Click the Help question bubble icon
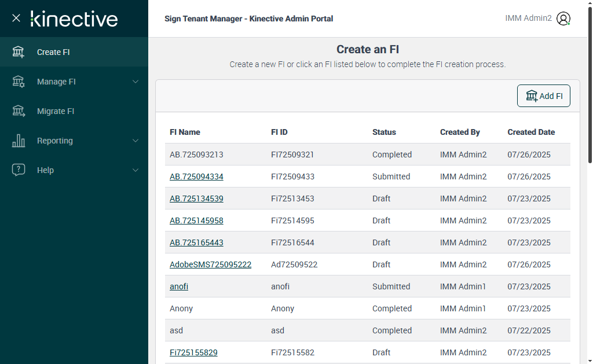Viewport: 593px width, 364px height. coord(19,170)
